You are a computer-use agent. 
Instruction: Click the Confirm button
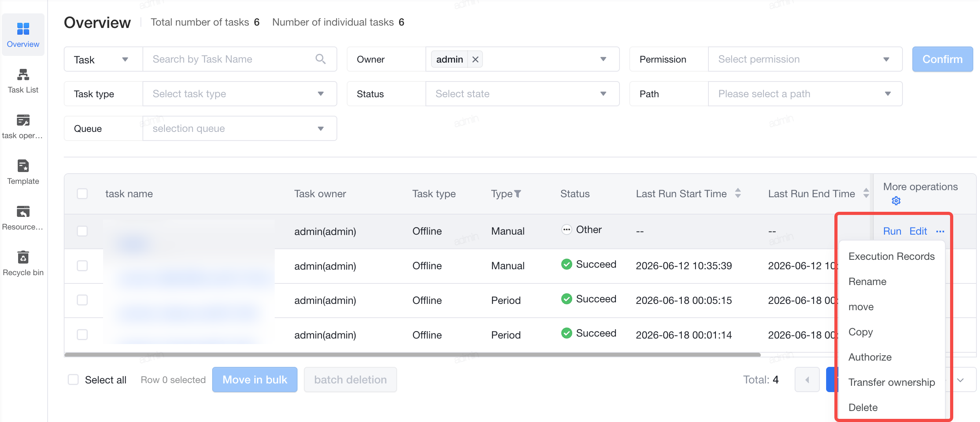(x=943, y=59)
